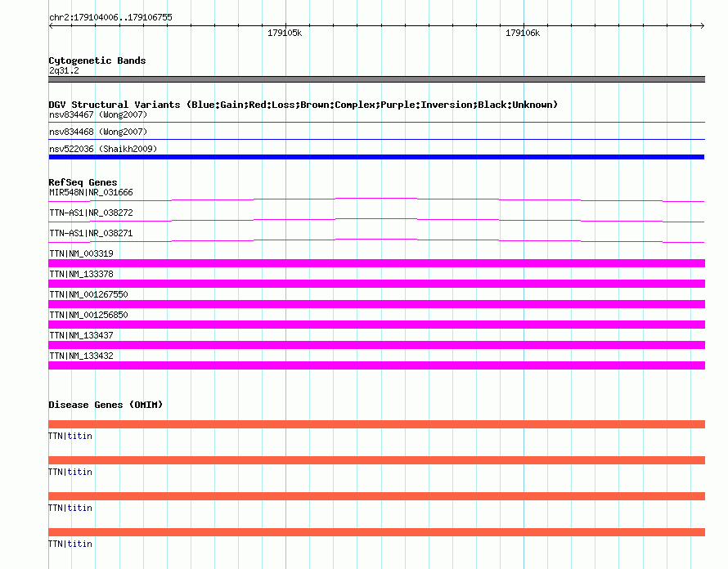Click the chr2:179104006..179106755 coordinate label
This screenshot has height=569, width=728.
pos(110,17)
